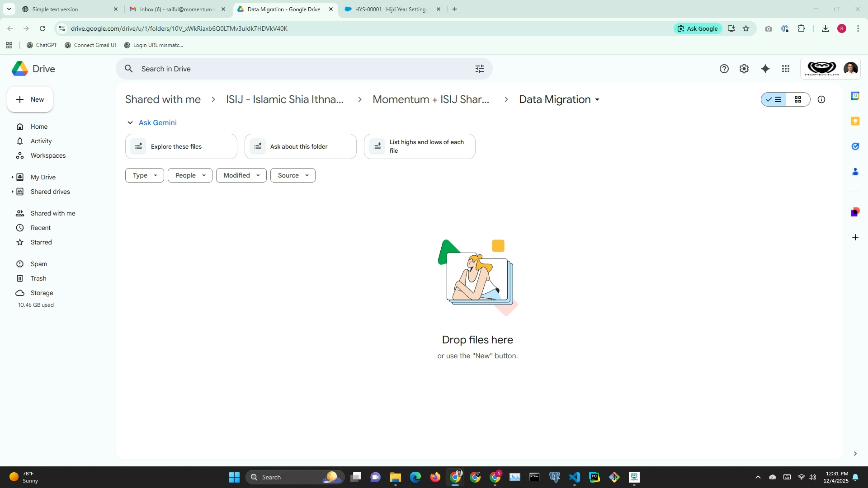
Task: Open the Google apps grid launcher
Action: pos(786,69)
